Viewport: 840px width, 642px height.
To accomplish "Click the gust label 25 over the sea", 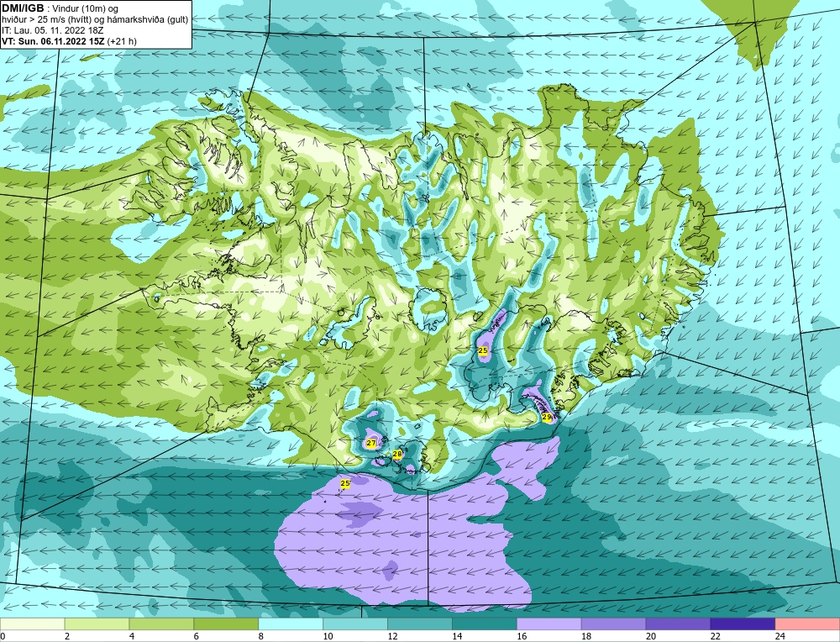I will pyautogui.click(x=345, y=483).
